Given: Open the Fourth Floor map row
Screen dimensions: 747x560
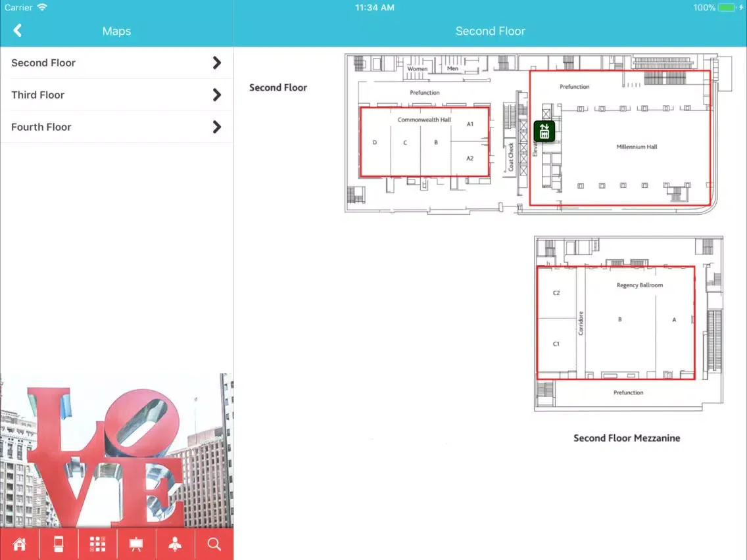Looking at the screenshot, I should pyautogui.click(x=117, y=127).
